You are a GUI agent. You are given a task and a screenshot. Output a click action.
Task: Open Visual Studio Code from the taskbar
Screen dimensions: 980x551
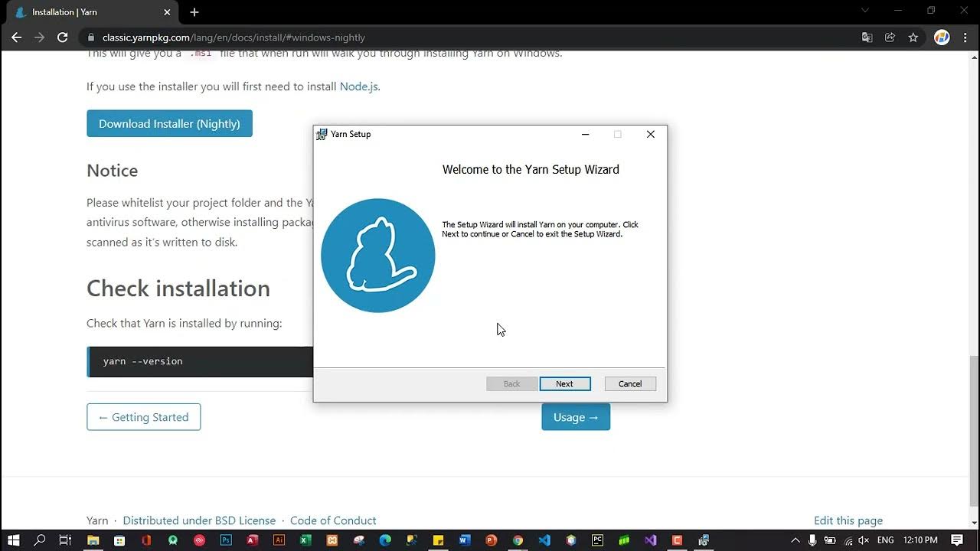click(544, 540)
